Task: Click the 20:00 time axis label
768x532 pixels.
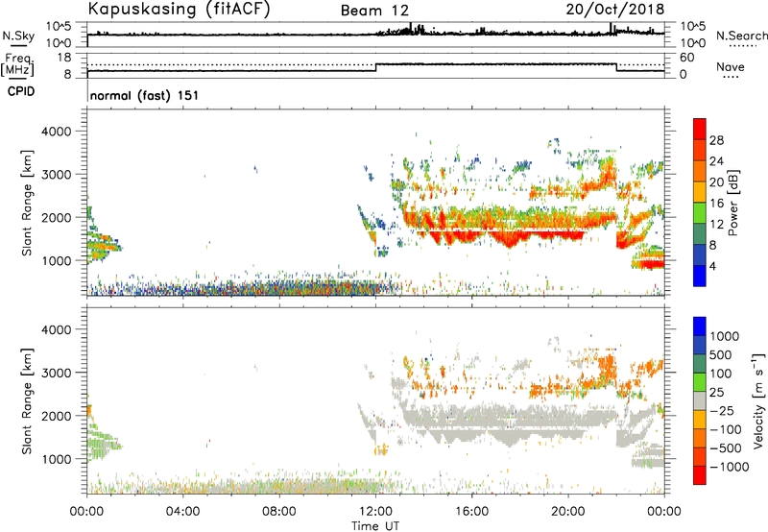Action: (567, 512)
